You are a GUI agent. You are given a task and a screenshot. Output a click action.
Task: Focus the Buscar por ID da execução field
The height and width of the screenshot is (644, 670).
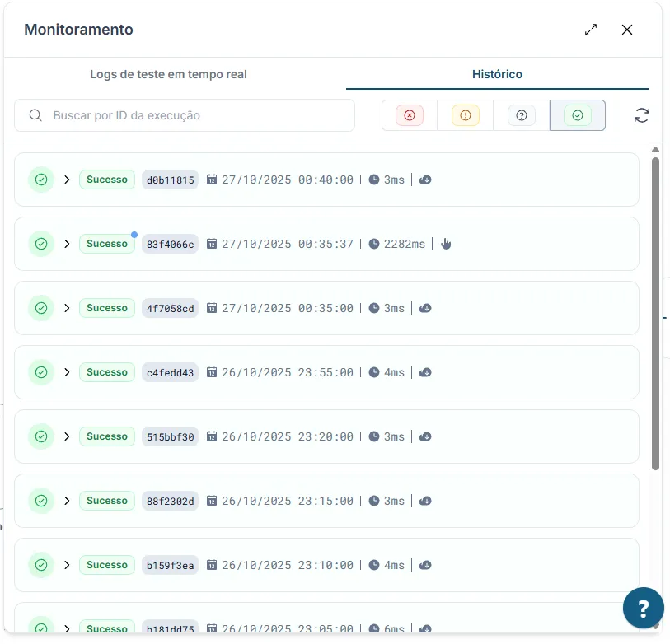185,115
